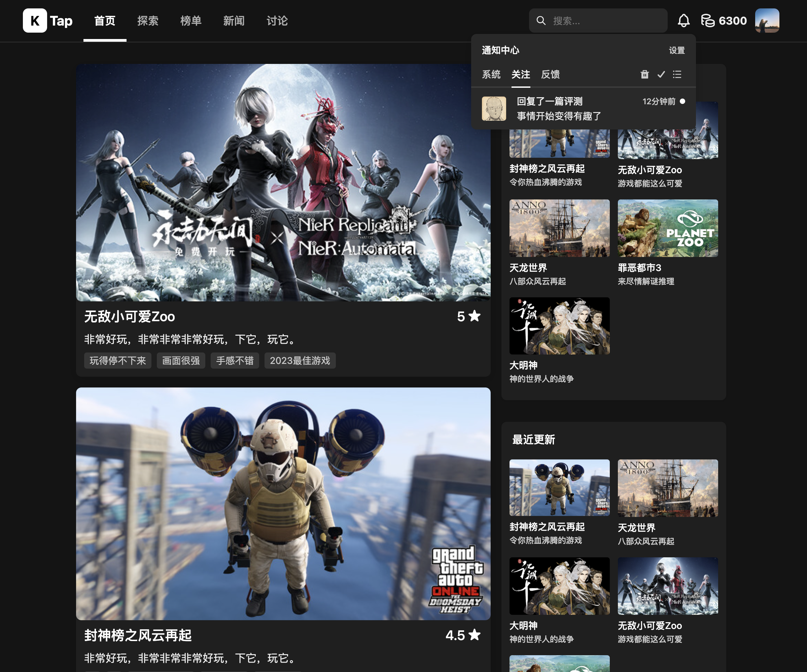Open the 大明神 thumbnail under 最近更新

tap(559, 586)
